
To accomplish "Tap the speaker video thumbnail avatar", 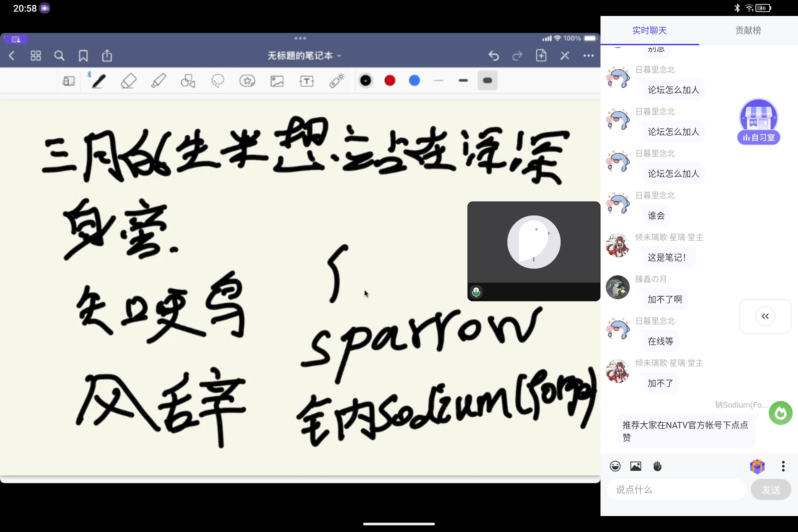I will 534,242.
